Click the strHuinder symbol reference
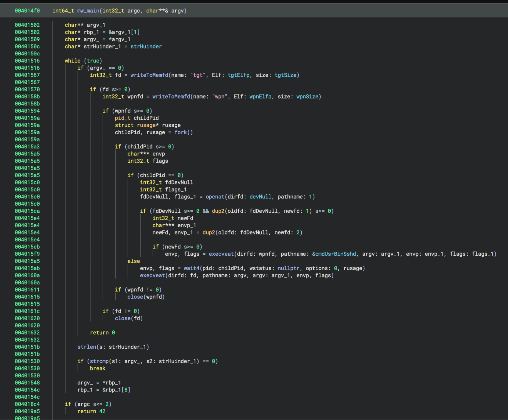 click(x=146, y=46)
